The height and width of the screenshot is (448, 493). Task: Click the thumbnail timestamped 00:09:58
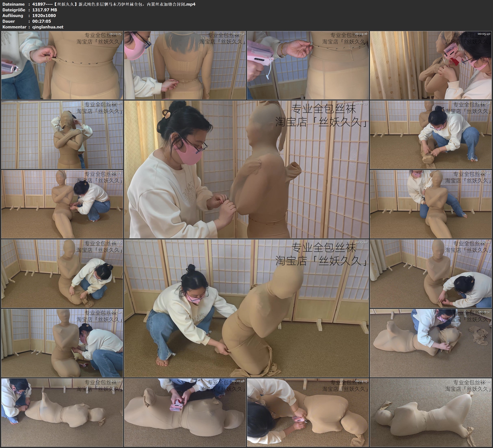431,135
